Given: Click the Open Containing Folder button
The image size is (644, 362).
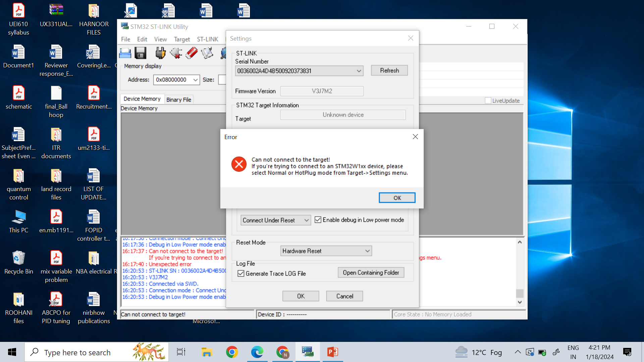Looking at the screenshot, I should [371, 273].
